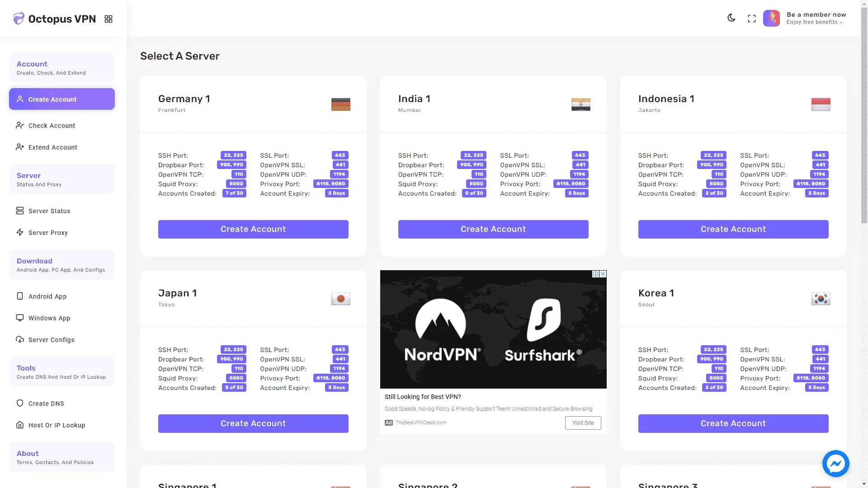Create account on Indonesia 1 server
Image resolution: width=868 pixels, height=488 pixels.
coord(733,229)
